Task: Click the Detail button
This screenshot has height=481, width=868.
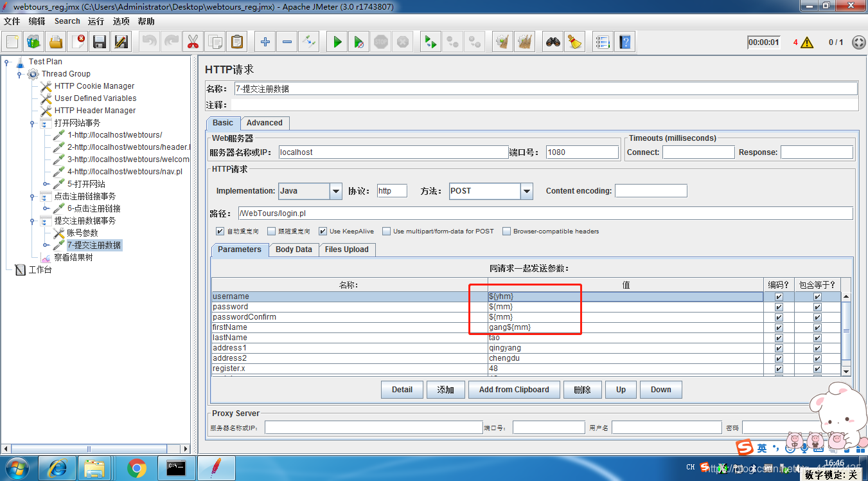Action: pyautogui.click(x=402, y=390)
